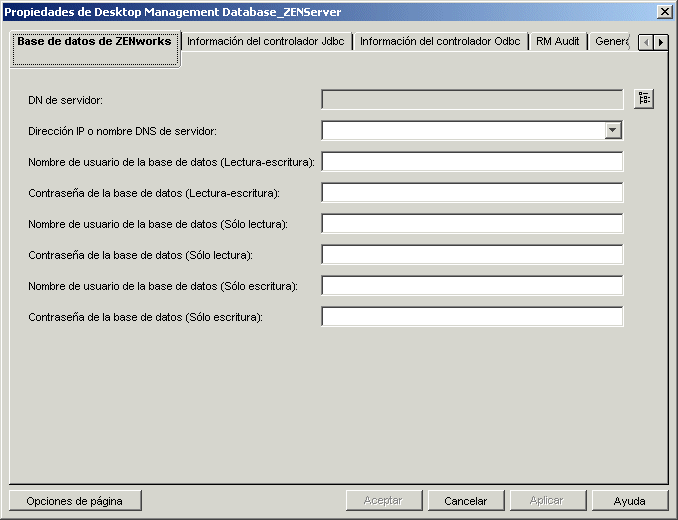Click the title bar text Propiedades de Desktop Management
The height and width of the screenshot is (520, 678).
coord(172,12)
